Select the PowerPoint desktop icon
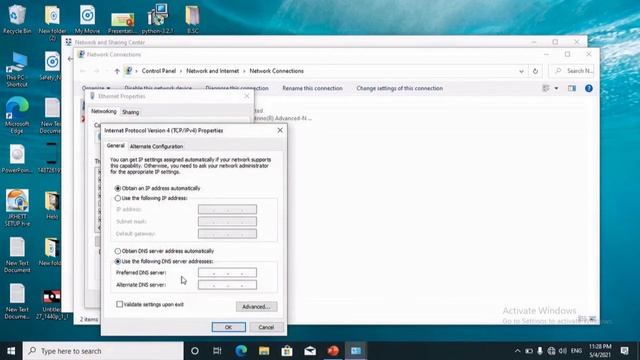 (x=17, y=159)
